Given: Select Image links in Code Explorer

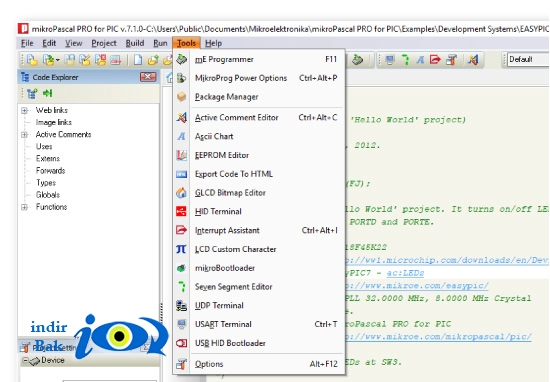Looking at the screenshot, I should pos(54,122).
